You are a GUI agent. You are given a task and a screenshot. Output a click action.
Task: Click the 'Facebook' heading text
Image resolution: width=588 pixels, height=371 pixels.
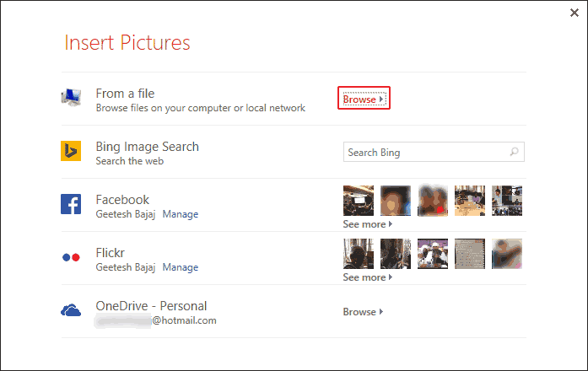tap(122, 200)
